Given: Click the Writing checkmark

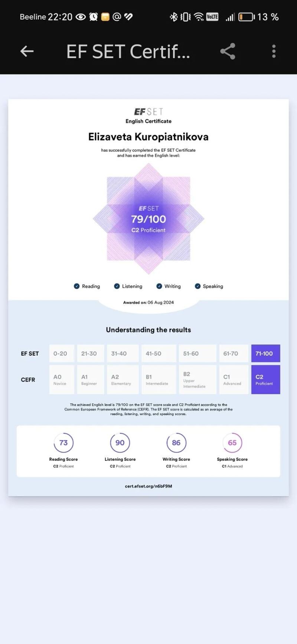Looking at the screenshot, I should (x=159, y=286).
